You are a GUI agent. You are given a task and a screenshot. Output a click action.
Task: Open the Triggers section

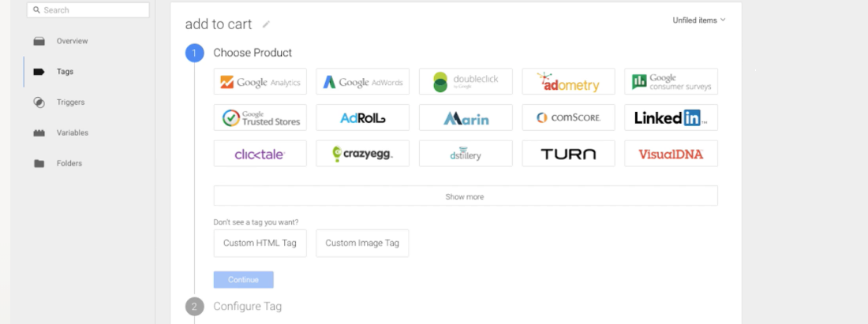tap(70, 102)
